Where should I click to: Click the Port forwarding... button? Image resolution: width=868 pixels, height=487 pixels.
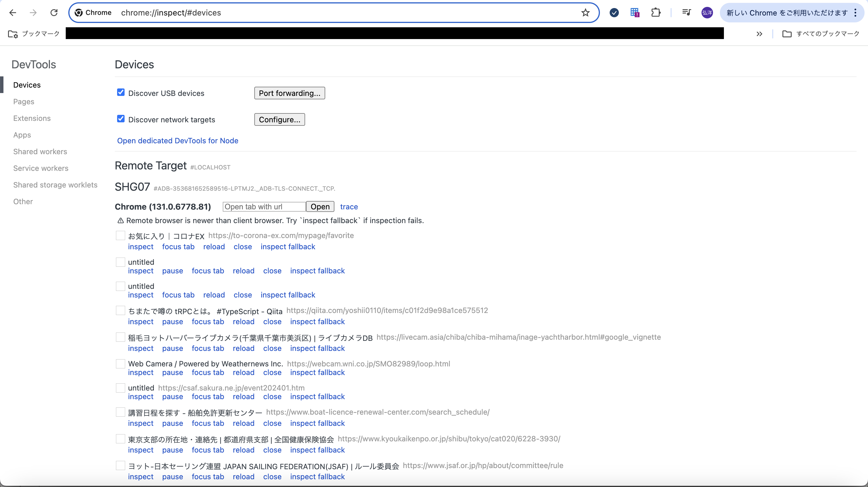tap(289, 93)
